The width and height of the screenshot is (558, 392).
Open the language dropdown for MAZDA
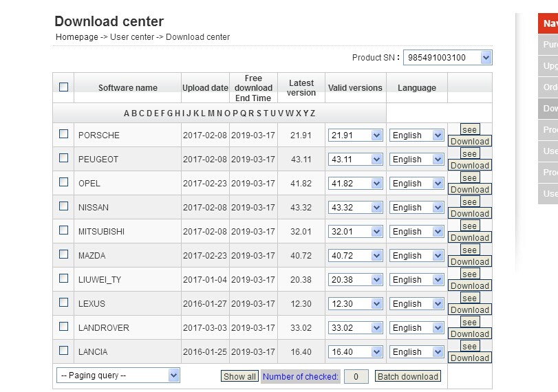(417, 256)
